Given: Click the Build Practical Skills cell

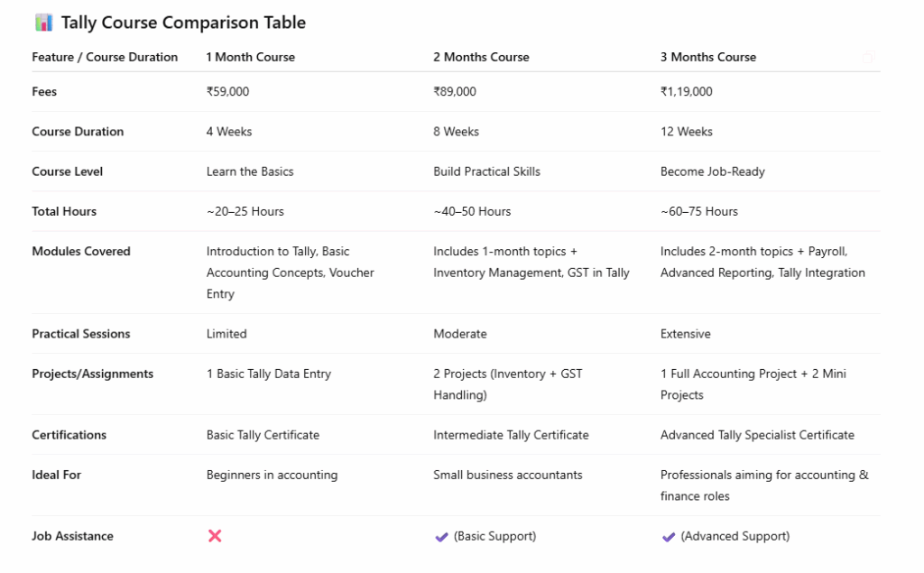Looking at the screenshot, I should pos(486,171).
